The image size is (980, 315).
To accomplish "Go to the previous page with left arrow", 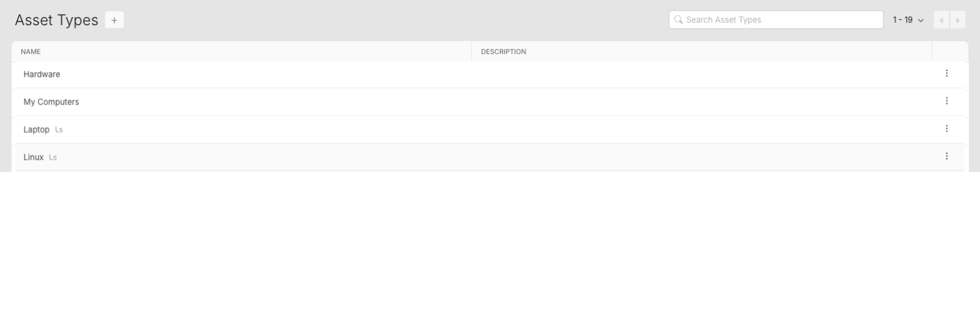I will (941, 20).
